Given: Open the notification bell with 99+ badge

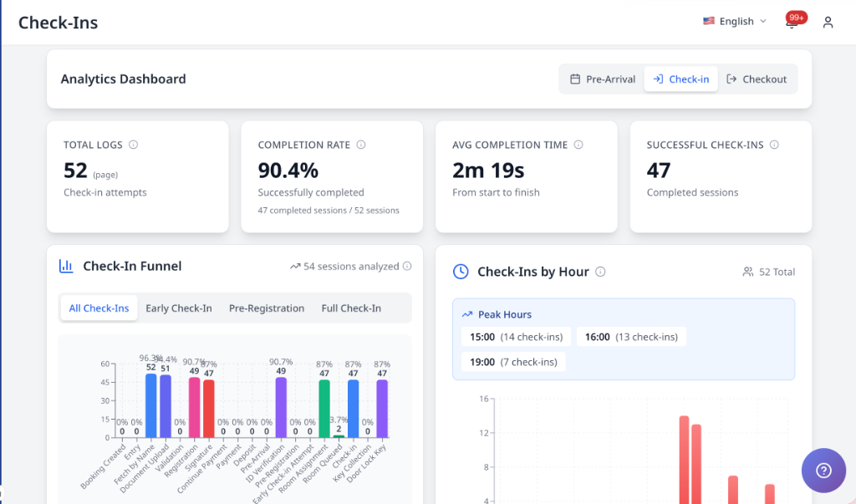Looking at the screenshot, I should pos(791,23).
